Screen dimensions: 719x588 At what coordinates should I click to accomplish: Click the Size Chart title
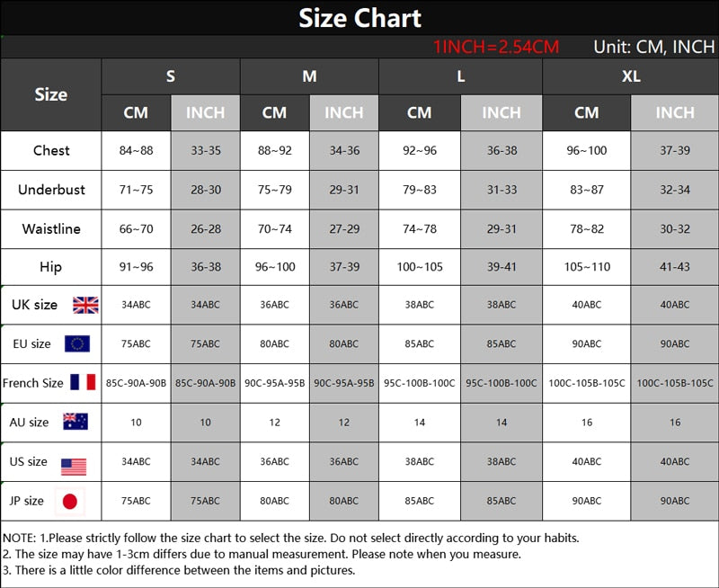point(359,18)
